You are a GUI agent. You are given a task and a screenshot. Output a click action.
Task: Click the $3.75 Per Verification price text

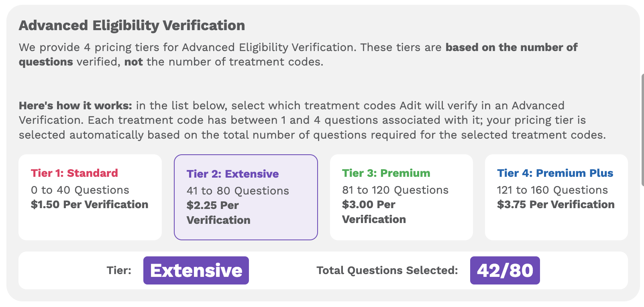pyautogui.click(x=556, y=204)
